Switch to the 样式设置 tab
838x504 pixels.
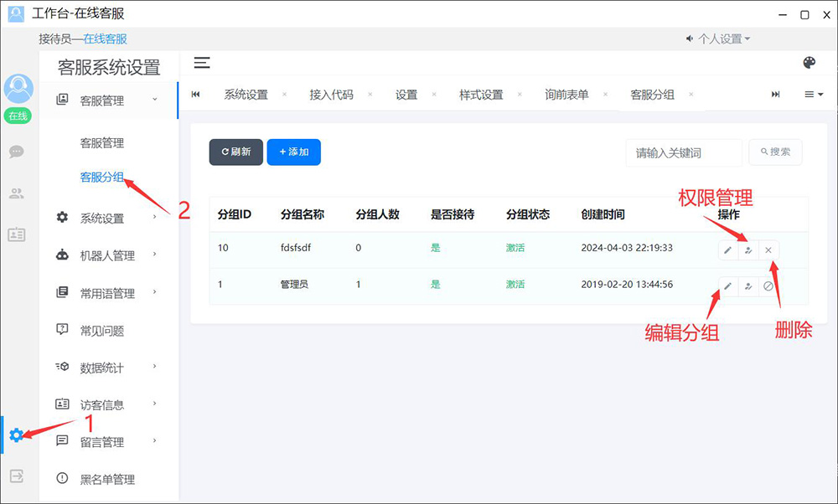(x=481, y=95)
